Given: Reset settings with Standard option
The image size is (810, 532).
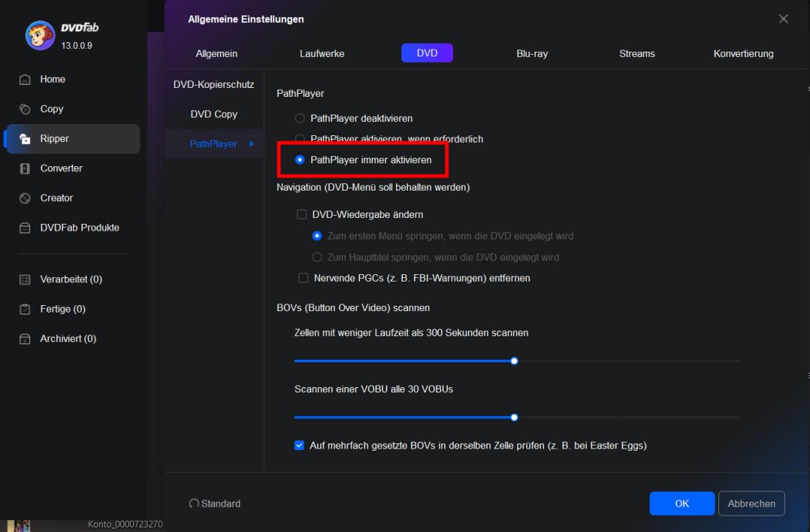Looking at the screenshot, I should coord(214,504).
